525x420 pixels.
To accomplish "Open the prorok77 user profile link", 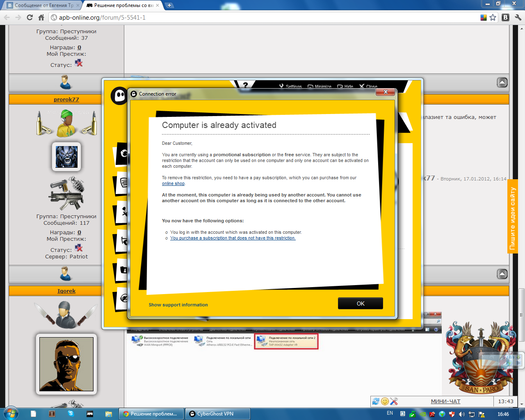I will point(66,99).
